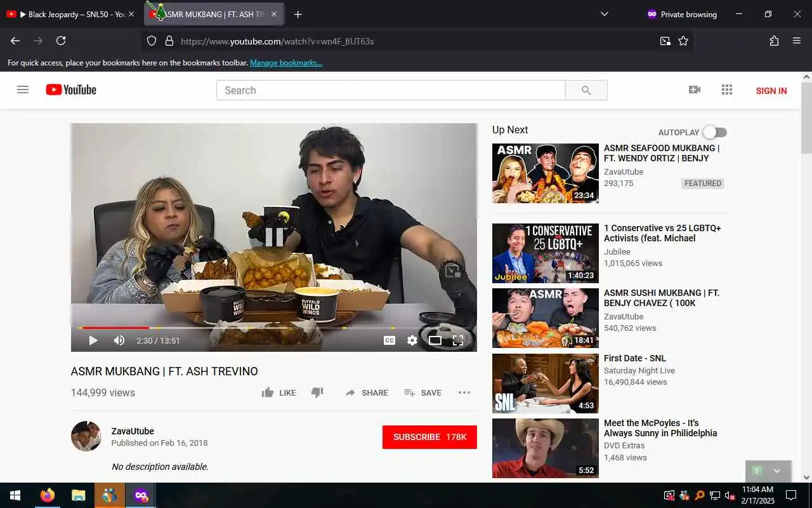Open the Firefox application menu

tap(797, 41)
